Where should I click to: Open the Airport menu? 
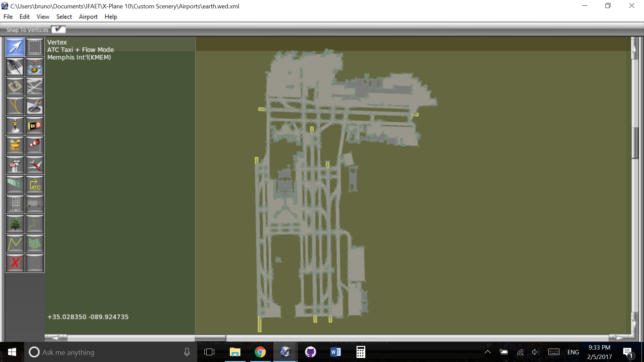(88, 17)
